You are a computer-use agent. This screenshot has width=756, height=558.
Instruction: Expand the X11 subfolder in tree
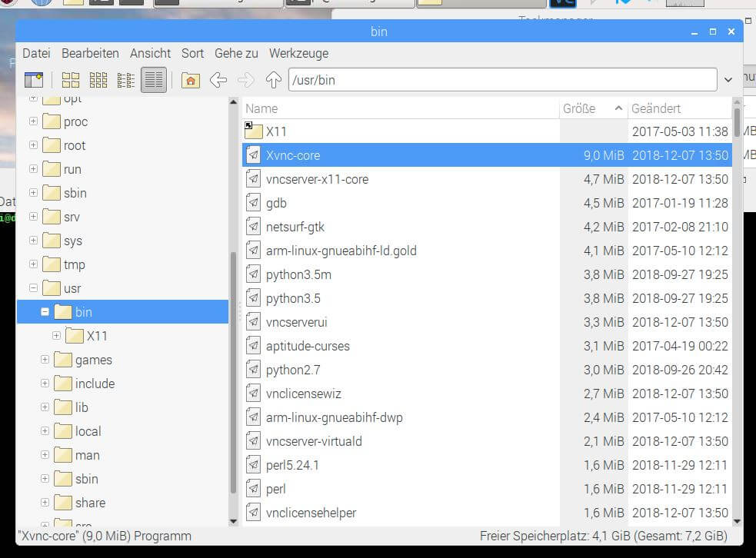pyautogui.click(x=57, y=336)
